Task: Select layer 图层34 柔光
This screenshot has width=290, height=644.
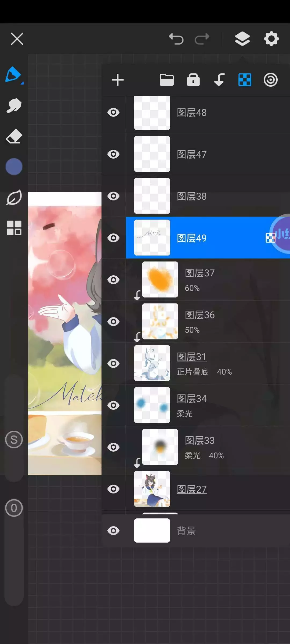Action: coord(208,405)
